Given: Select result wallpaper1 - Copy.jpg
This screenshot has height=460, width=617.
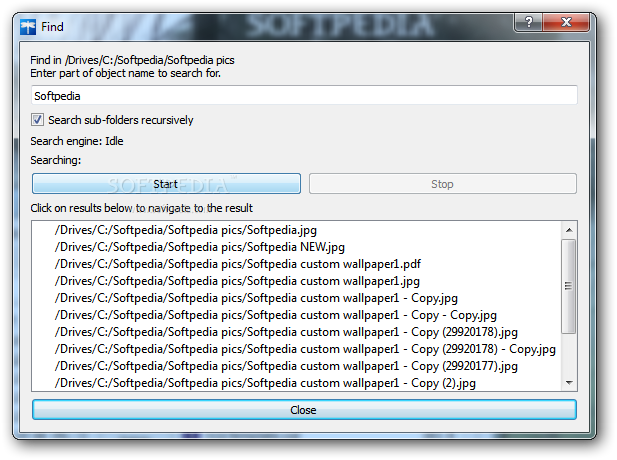Looking at the screenshot, I should pyautogui.click(x=256, y=298).
